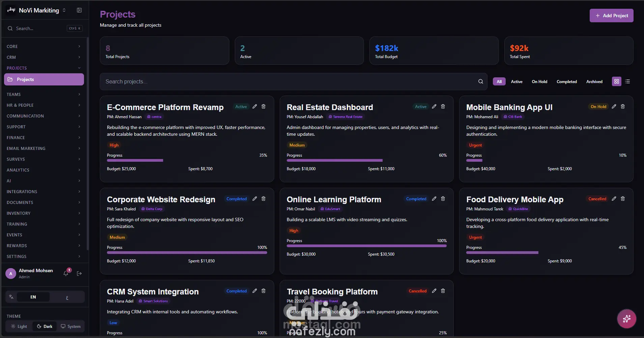Expand the ANALYTICS sidebar section
Viewport: 644px width, 338px height.
44,170
